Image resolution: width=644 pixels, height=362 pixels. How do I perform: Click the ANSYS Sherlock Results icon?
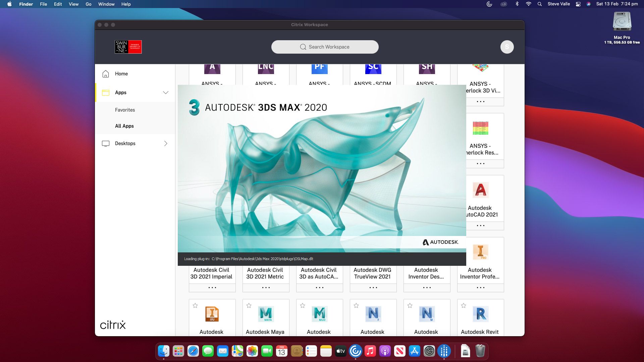tap(480, 128)
